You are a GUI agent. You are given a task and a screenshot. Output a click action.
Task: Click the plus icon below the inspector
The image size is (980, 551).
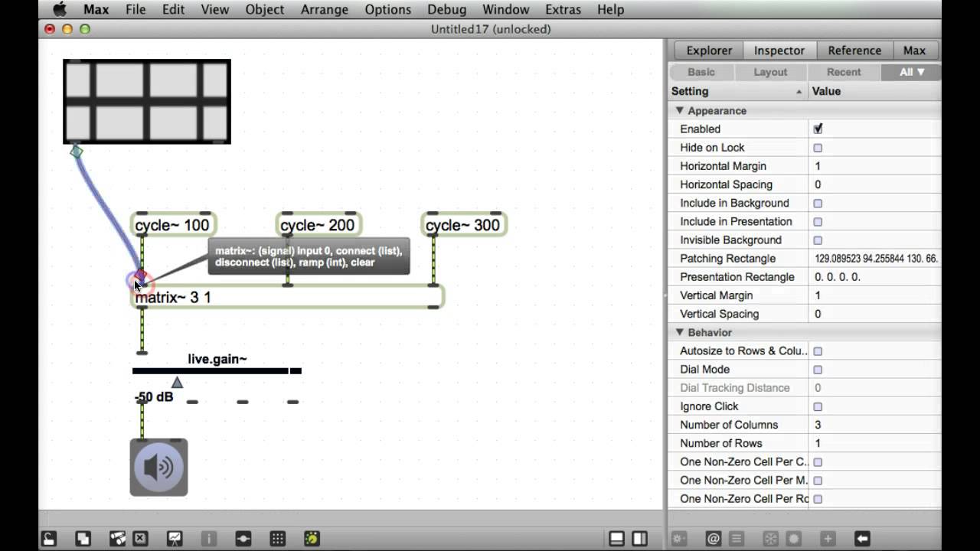[x=828, y=539]
